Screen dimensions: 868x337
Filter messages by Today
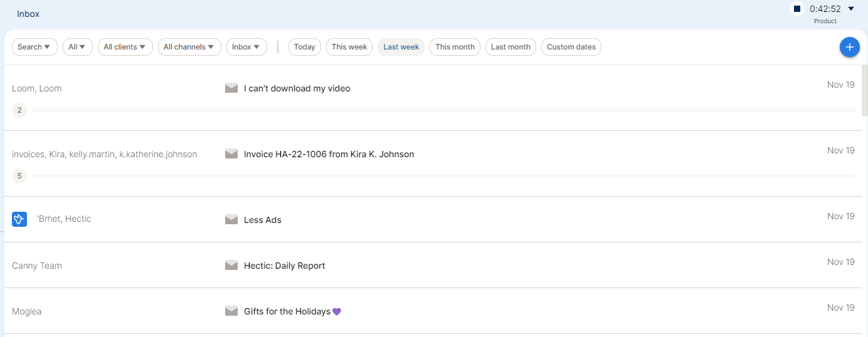point(305,47)
